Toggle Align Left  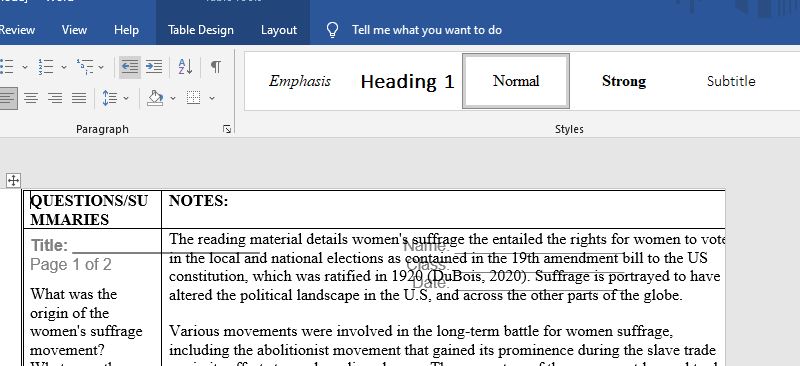tap(7, 97)
